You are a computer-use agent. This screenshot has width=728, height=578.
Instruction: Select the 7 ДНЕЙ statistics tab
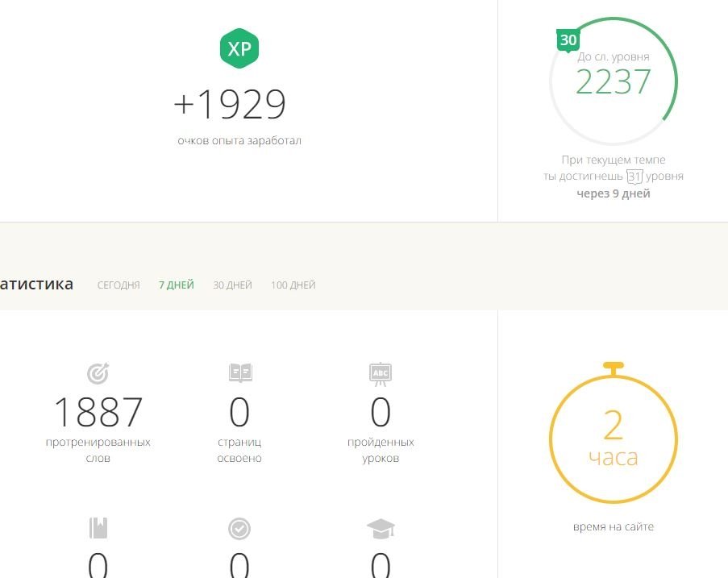(177, 285)
